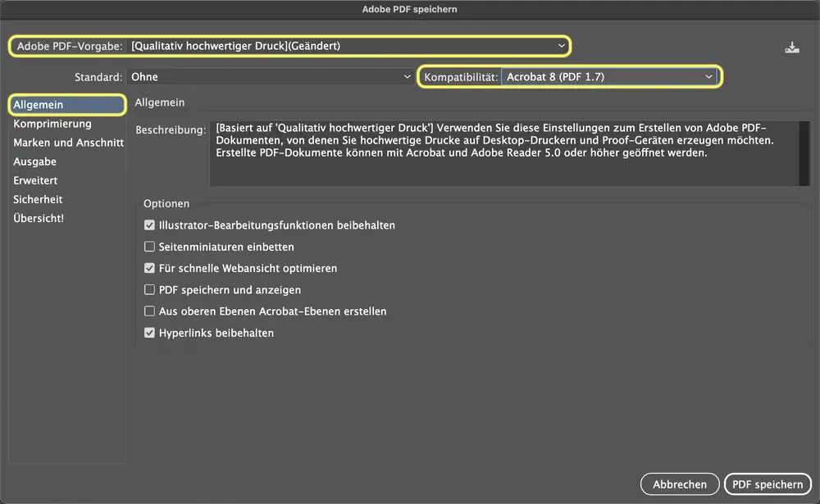Open the Standard dropdown set to Ohne

point(270,77)
